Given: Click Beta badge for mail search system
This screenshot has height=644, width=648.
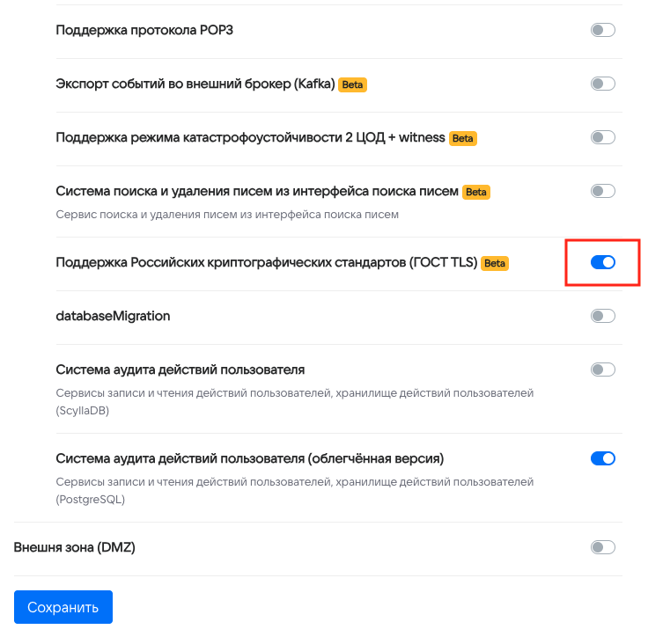Looking at the screenshot, I should 476,192.
